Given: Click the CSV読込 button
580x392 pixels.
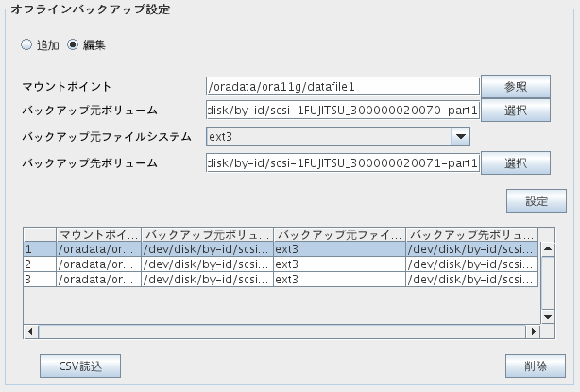Looking at the screenshot, I should [80, 366].
